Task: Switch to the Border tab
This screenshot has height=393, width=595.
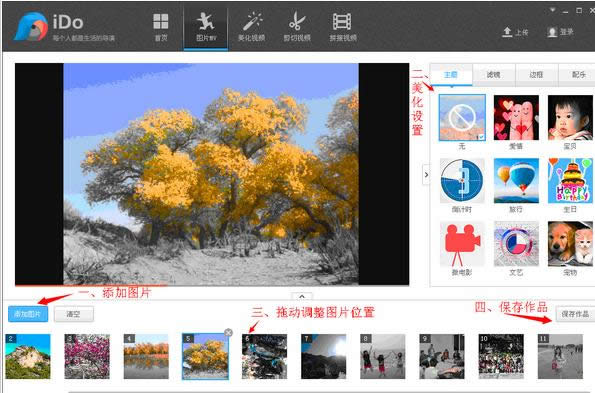Action: (x=536, y=75)
